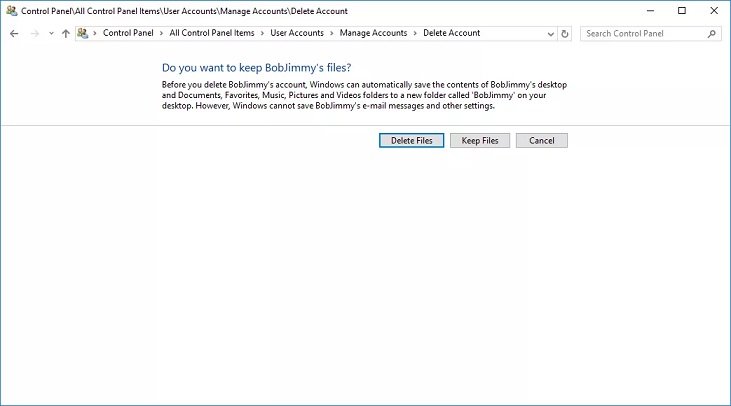Expand chevron after Control Panel breadcrumb
Screen dimensions: 731x406
coord(162,33)
